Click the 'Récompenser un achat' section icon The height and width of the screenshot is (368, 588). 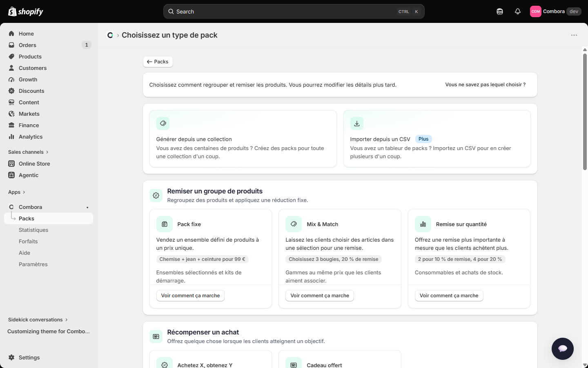[x=156, y=337]
